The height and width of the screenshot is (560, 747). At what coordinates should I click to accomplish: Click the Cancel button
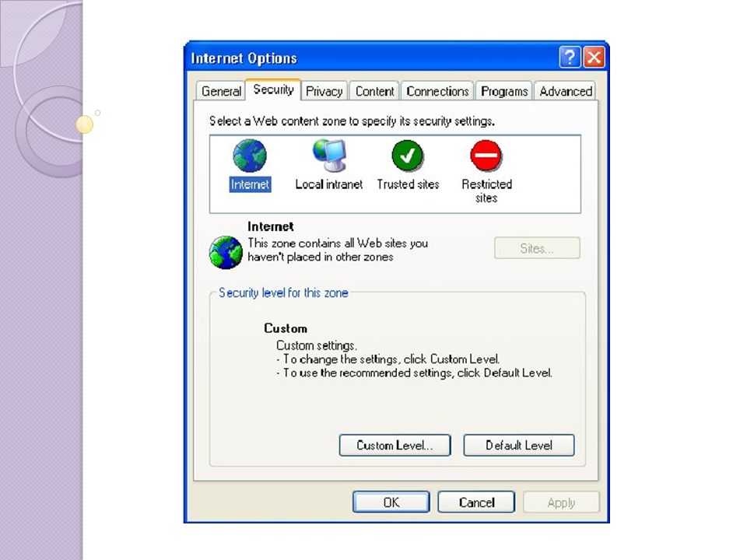(x=476, y=502)
